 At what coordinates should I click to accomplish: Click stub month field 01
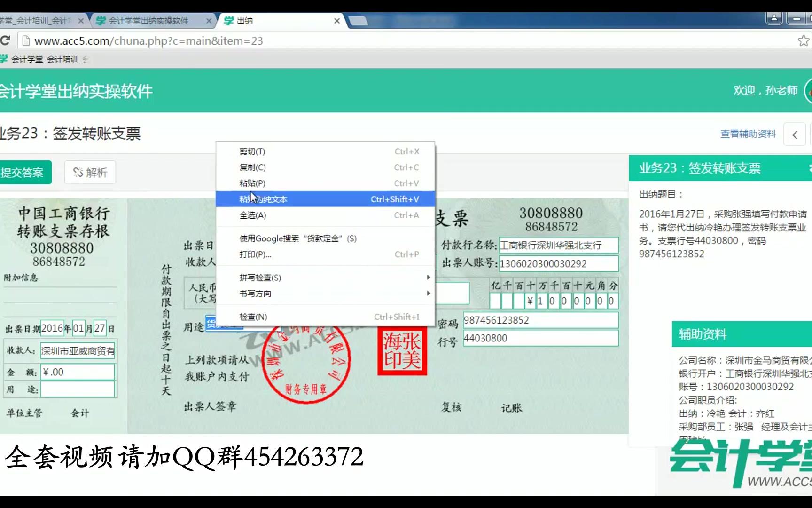pos(78,328)
